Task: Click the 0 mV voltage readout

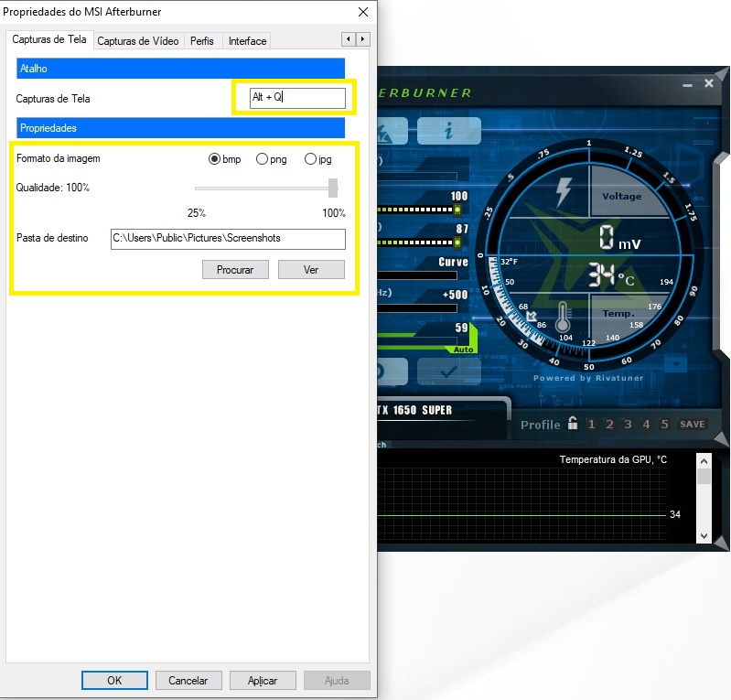Action: pyautogui.click(x=620, y=238)
